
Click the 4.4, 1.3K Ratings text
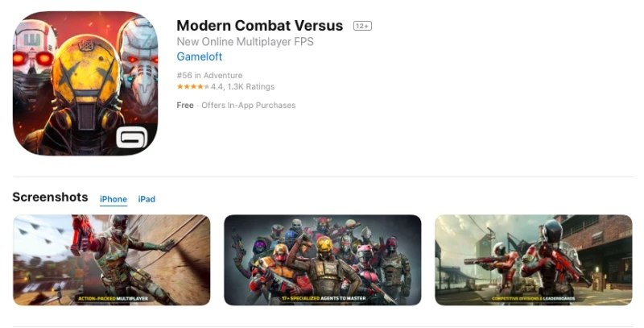coord(243,87)
